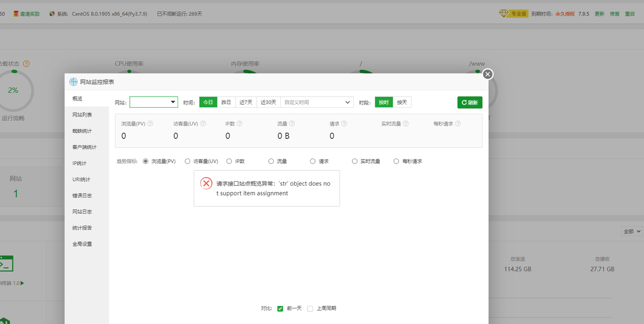Click the green 刷新 button
Viewport: 644px width, 324px height.
[x=470, y=102]
